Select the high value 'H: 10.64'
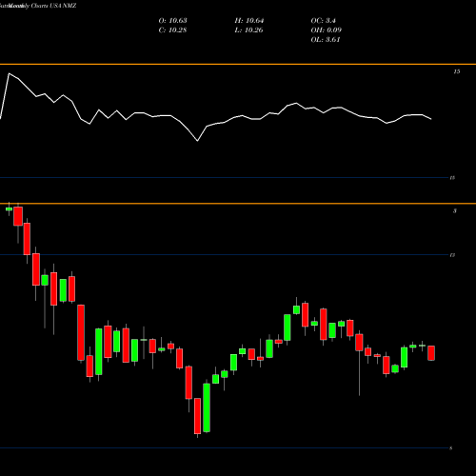 249,21
